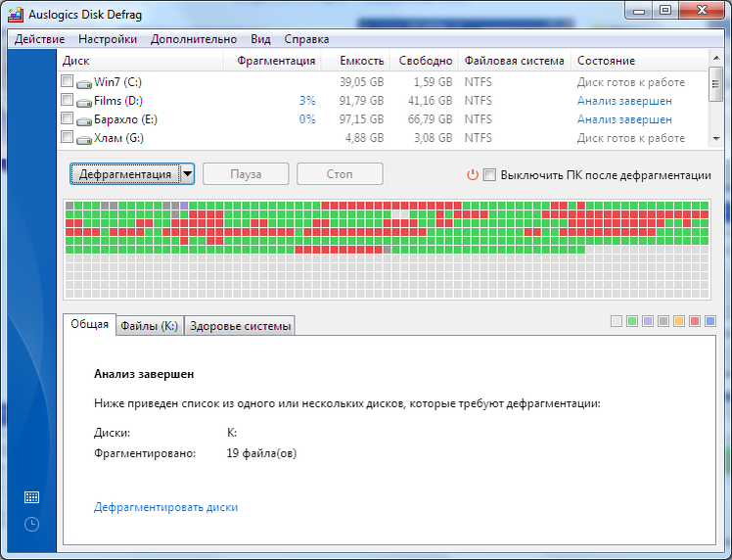The image size is (732, 560).
Task: Click the purple block in cluster map
Action: coord(184,206)
